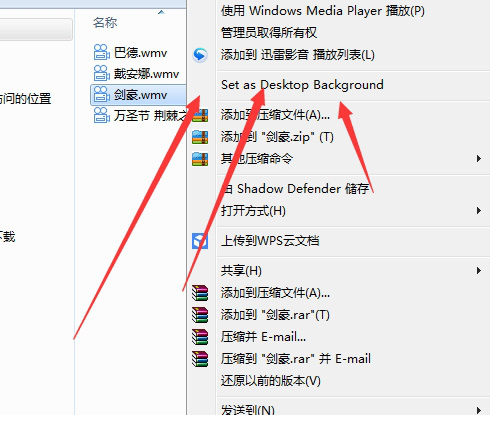Select the 万圣节 荆棘之 file name

[x=150, y=116]
